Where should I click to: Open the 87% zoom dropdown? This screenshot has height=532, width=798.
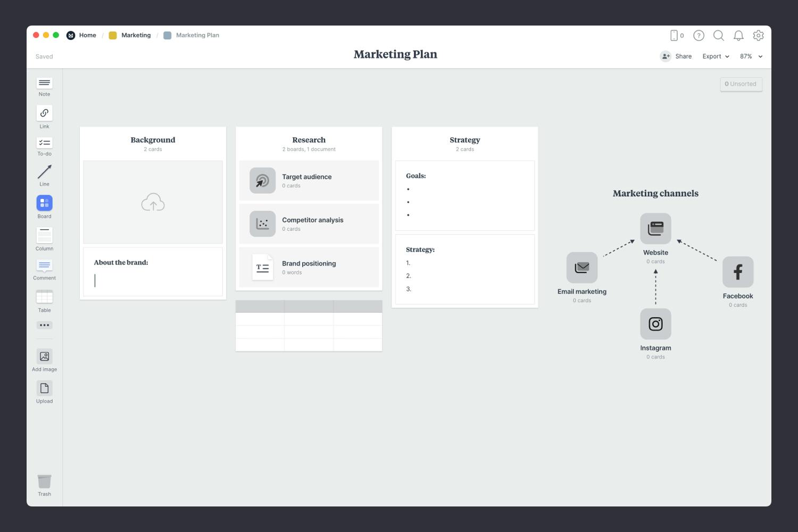click(751, 56)
